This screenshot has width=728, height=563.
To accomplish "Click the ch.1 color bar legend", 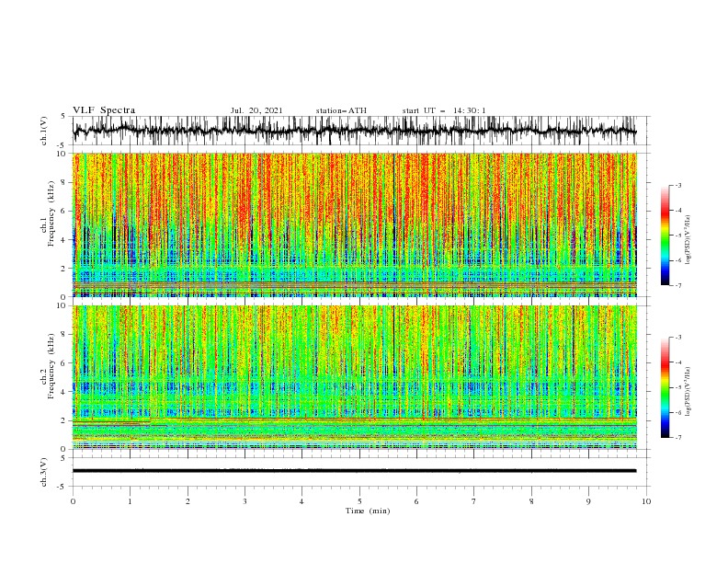I will (665, 236).
